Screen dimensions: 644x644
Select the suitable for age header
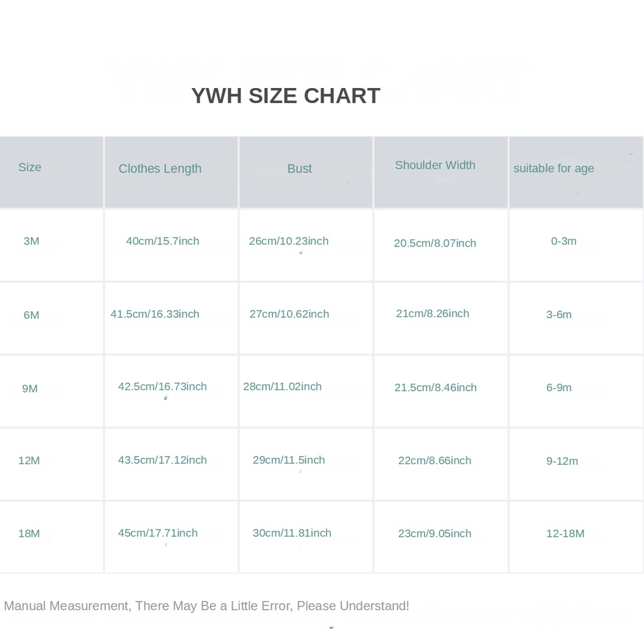point(553,169)
